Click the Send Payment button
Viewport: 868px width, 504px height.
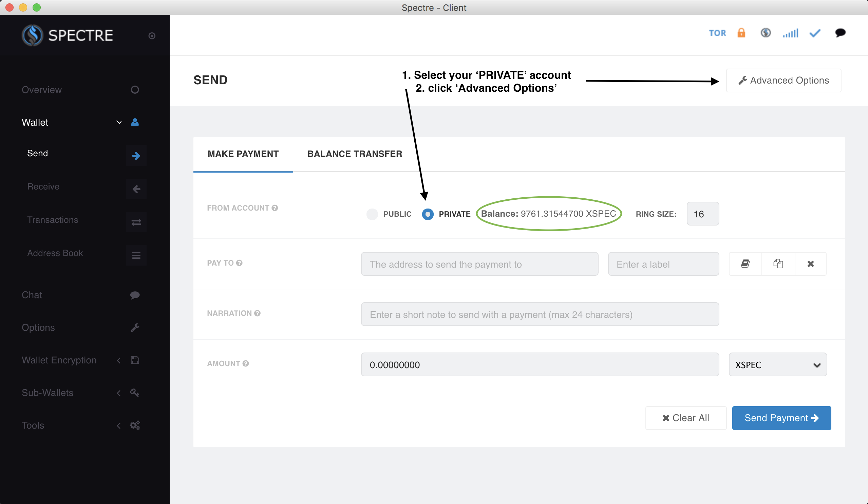(781, 418)
